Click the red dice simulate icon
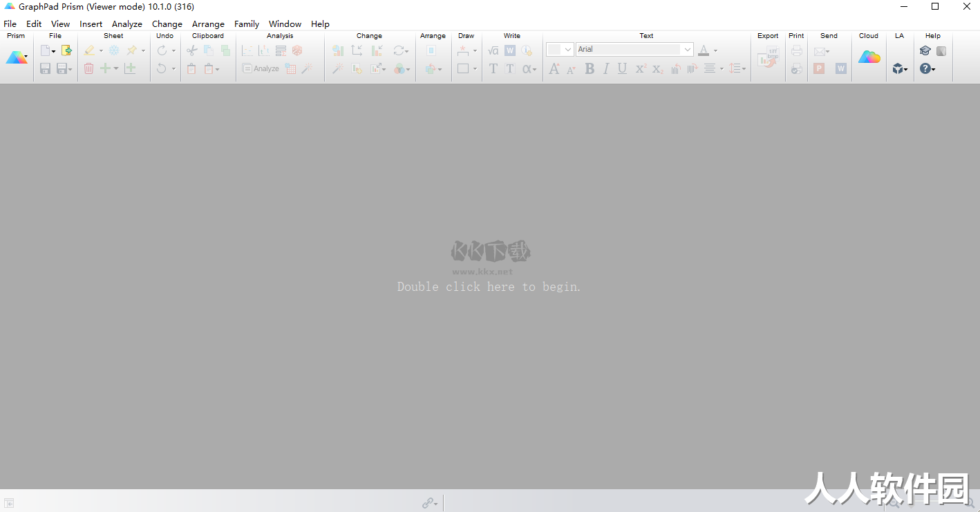 [x=297, y=50]
